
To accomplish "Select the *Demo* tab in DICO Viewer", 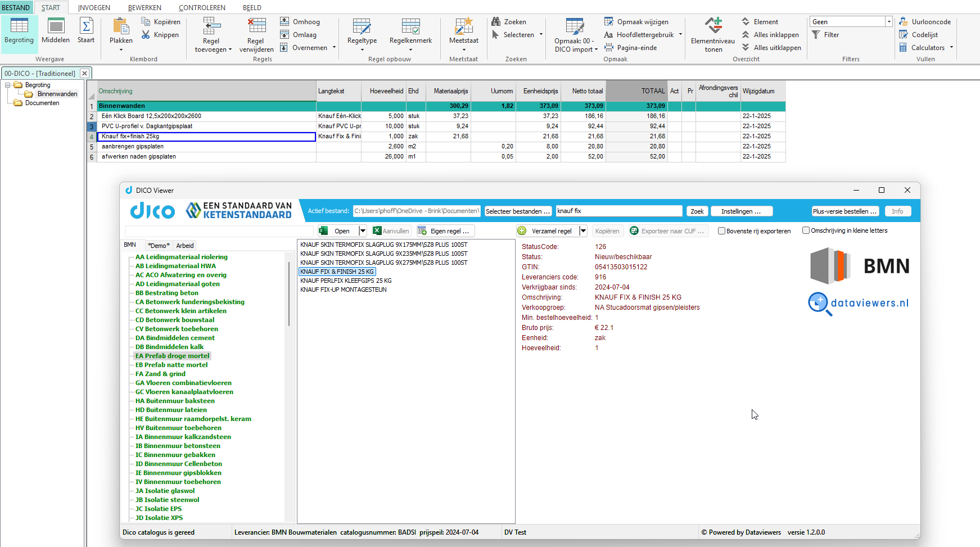I will click(159, 245).
